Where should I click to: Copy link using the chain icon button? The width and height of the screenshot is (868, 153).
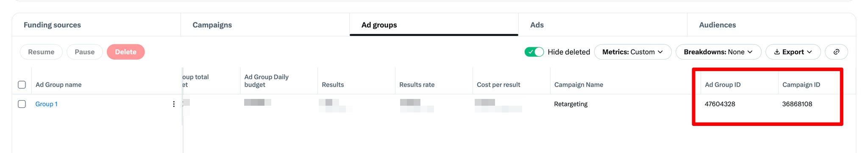point(836,52)
